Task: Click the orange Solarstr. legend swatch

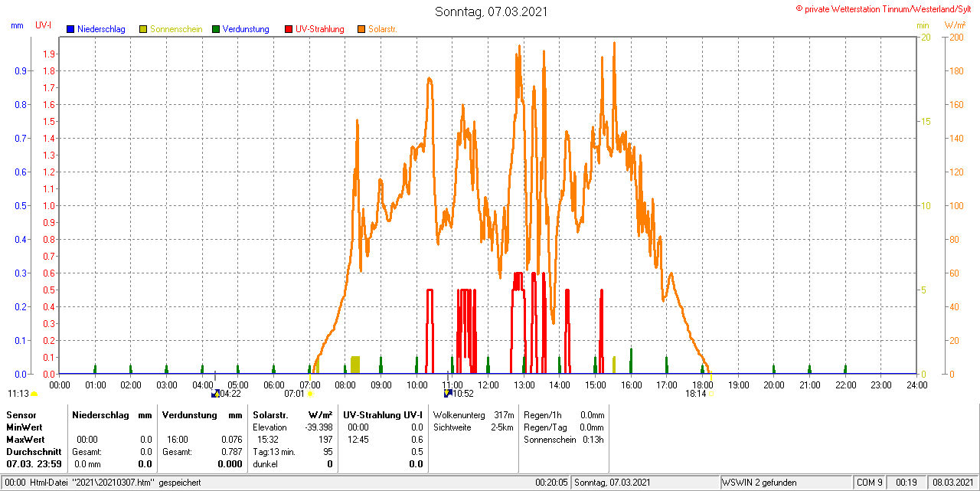Action: (361, 29)
